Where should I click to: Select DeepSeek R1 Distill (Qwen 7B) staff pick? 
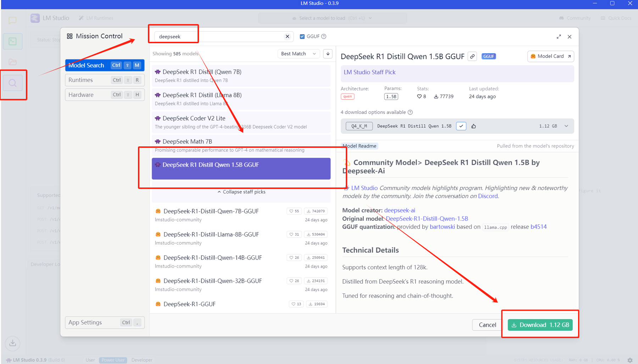pyautogui.click(x=241, y=76)
